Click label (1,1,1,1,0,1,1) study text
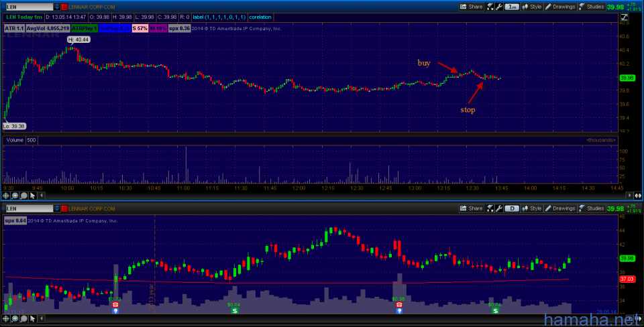644x327 pixels. pyautogui.click(x=219, y=17)
